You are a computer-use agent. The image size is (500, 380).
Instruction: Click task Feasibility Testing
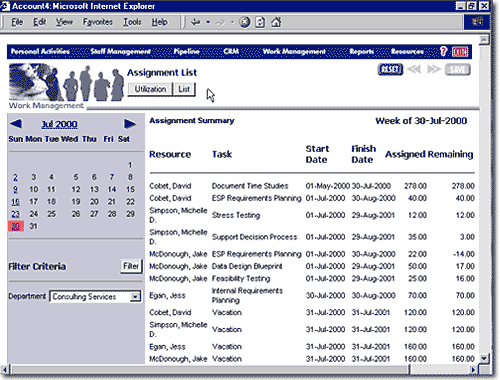(x=241, y=278)
